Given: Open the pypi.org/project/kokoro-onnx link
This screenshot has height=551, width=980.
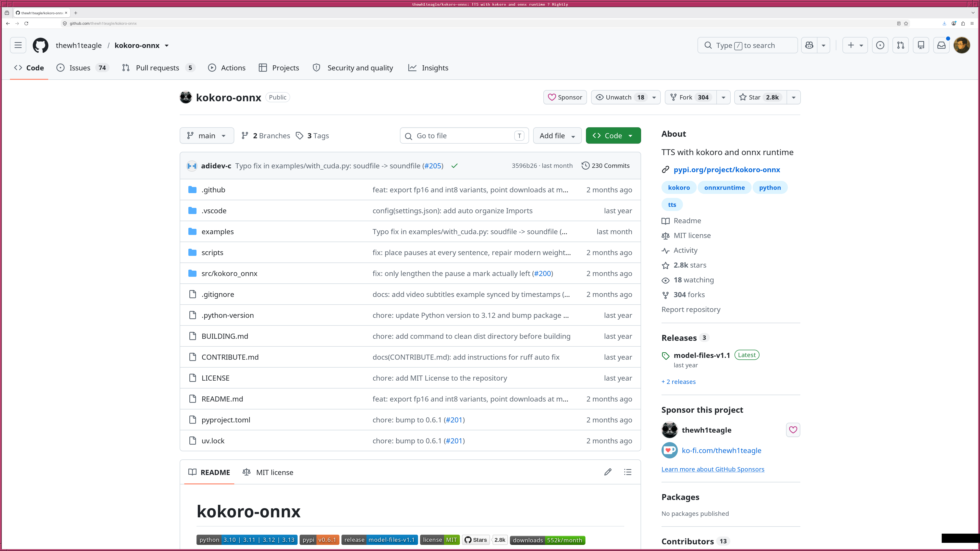Looking at the screenshot, I should coord(727,170).
